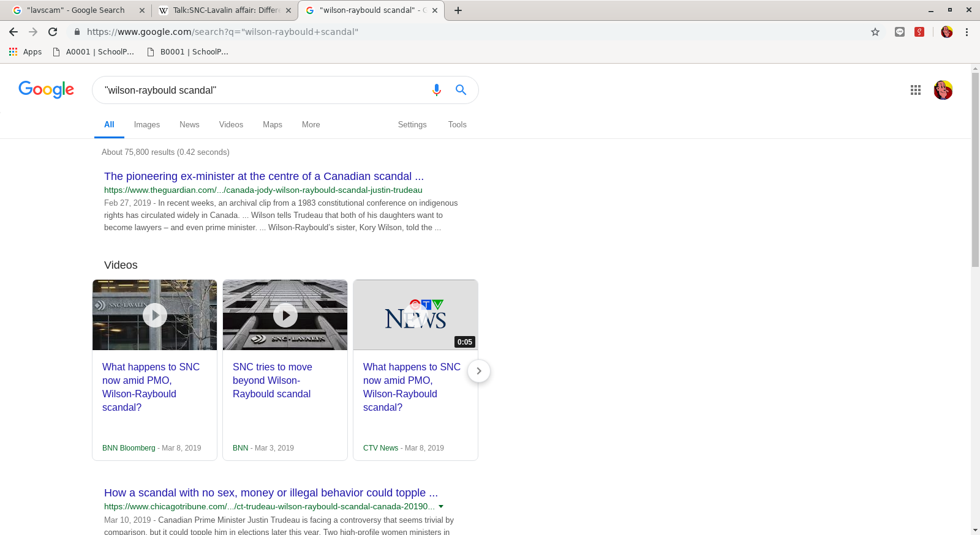
Task: Switch to the Talk:SNC-Lavalin affair tab
Action: click(x=225, y=10)
